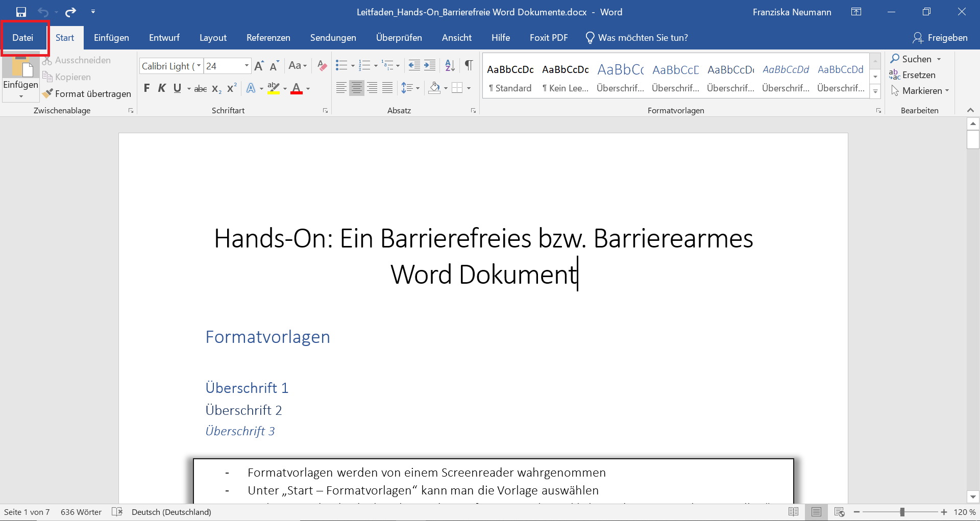The height and width of the screenshot is (521, 980).
Task: Switch to the Referenzen ribbon tab
Action: [268, 37]
